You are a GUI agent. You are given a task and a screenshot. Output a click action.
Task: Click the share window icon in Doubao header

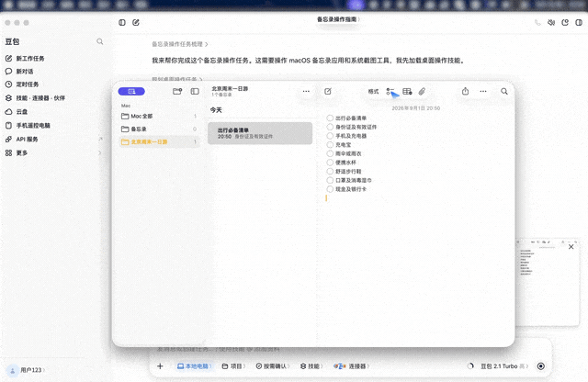coord(565,22)
